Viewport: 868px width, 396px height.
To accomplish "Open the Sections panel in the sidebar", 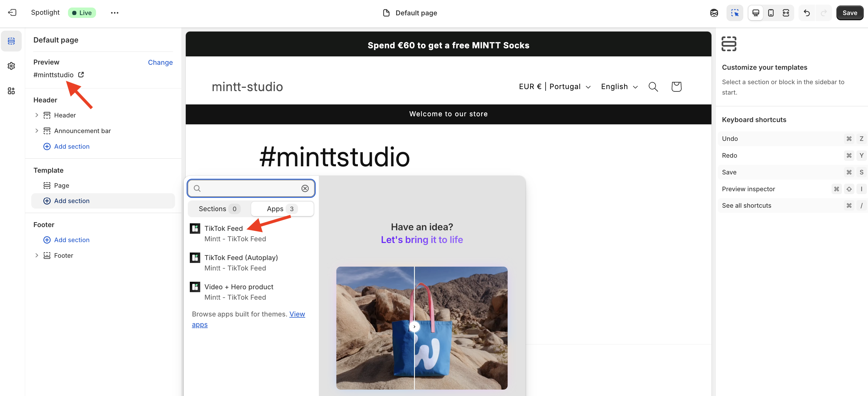I will click(x=11, y=41).
